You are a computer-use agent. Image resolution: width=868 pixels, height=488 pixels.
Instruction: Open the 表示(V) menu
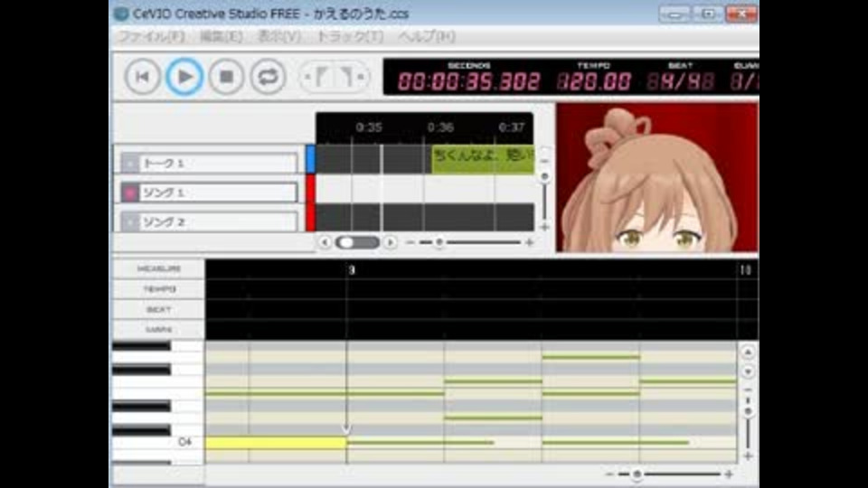pyautogui.click(x=279, y=36)
